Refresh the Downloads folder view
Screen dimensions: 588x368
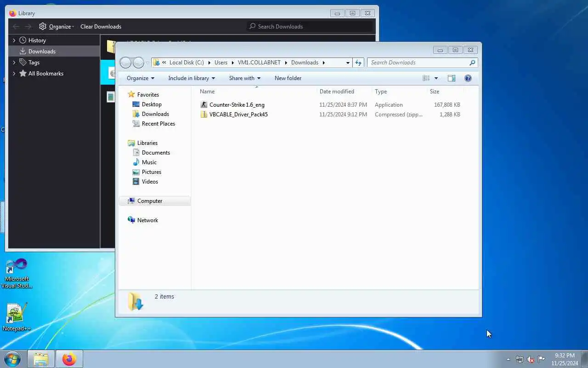tap(358, 63)
